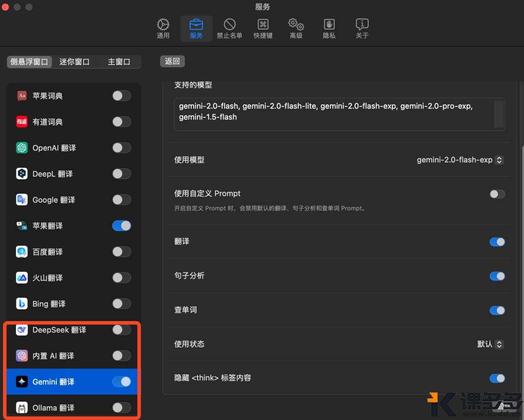Close the 服务 settings window

5,7
